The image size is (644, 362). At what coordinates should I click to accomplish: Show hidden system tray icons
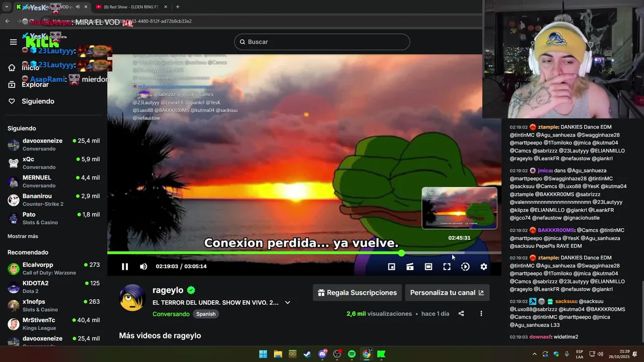(534, 354)
